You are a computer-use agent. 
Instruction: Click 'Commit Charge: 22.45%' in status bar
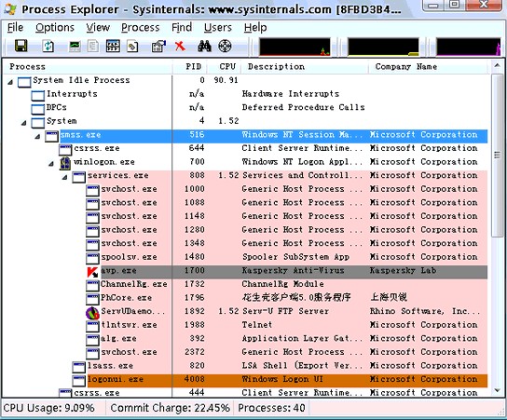(170, 409)
